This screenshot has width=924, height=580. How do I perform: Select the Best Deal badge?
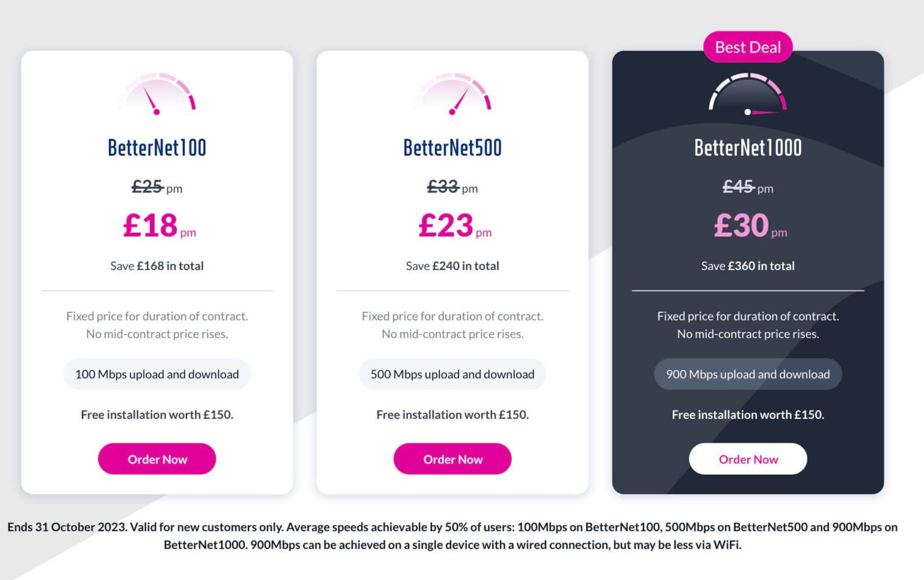point(748,47)
